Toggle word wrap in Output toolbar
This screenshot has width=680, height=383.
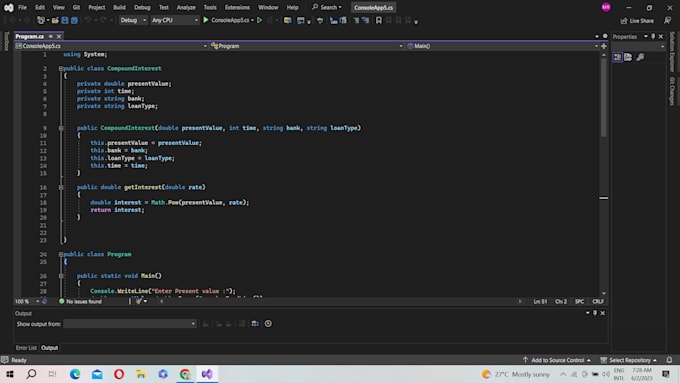(x=255, y=324)
